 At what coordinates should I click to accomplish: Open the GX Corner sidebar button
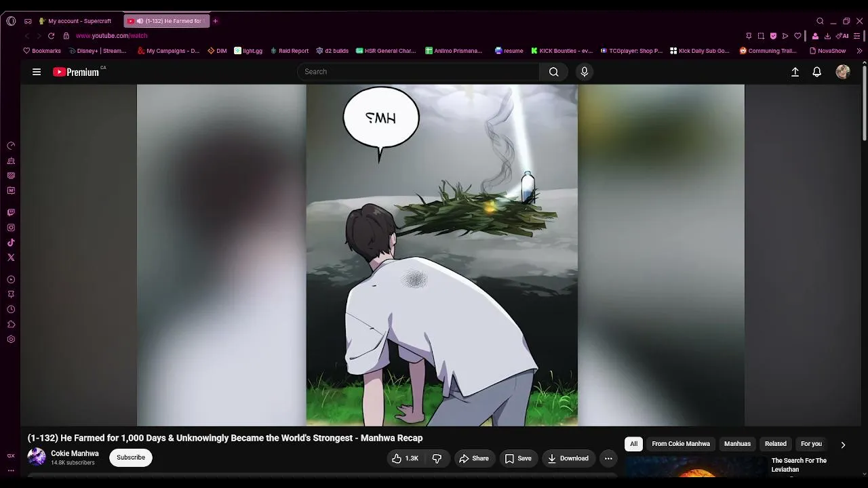(x=11, y=456)
